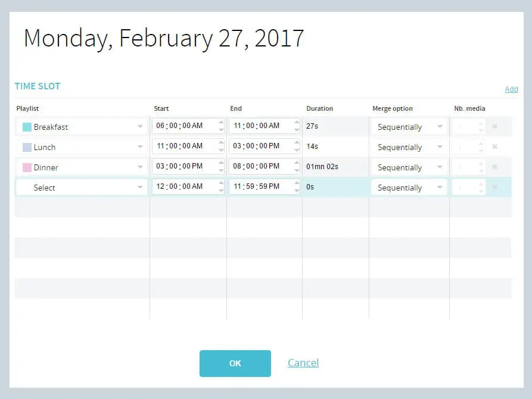
Task: Click the pink Dinner color swatch
Action: (27, 167)
